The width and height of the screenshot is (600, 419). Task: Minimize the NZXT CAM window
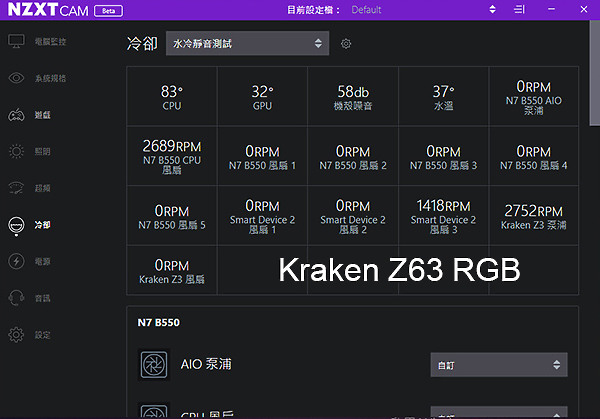[551, 9]
